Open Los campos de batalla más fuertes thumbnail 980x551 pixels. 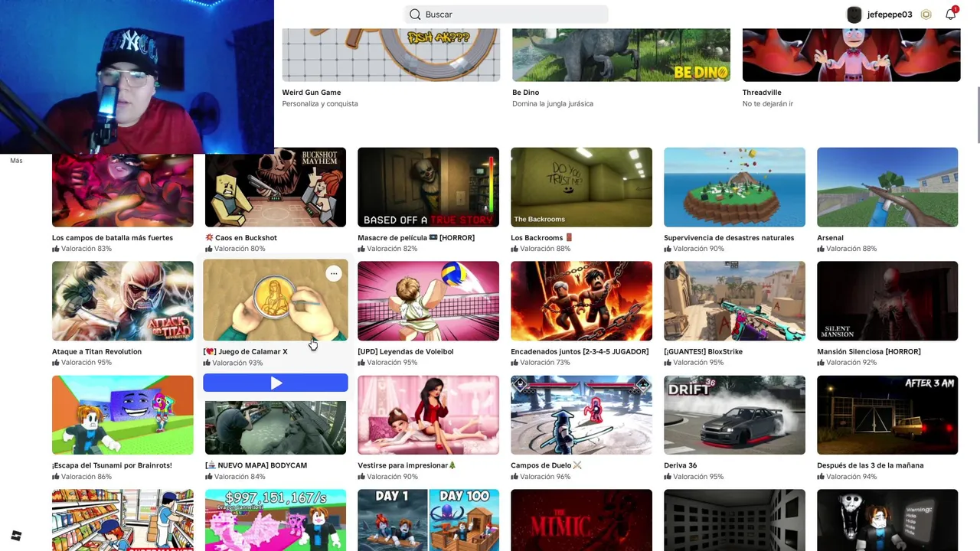(x=122, y=190)
